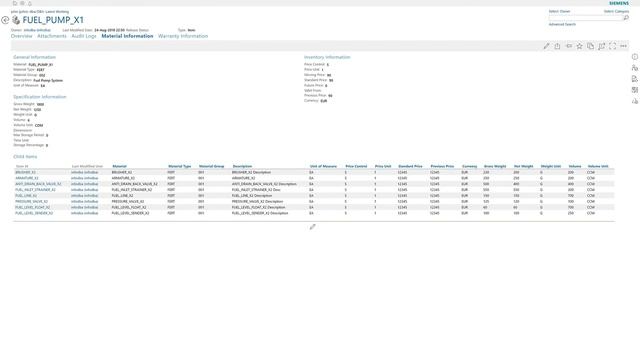This screenshot has height=360, width=640.
Task: Click last-modified user link in BRUSHER_X2 row
Action: (x=84, y=172)
